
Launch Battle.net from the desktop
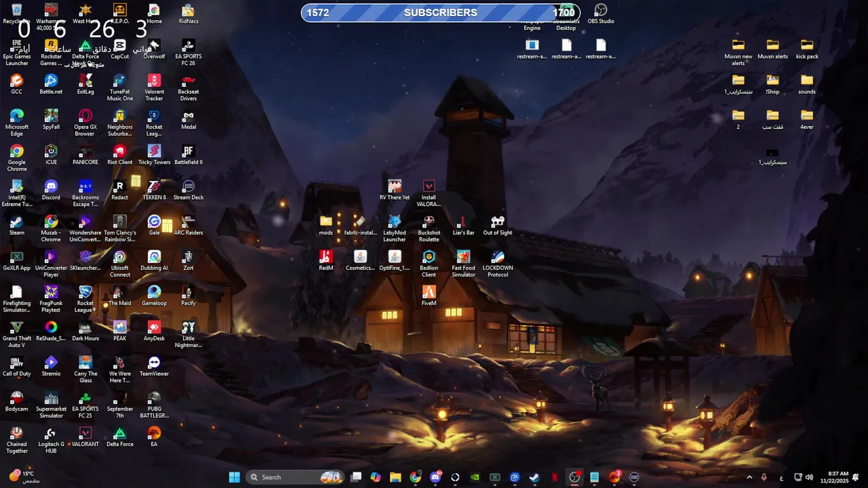pos(51,84)
